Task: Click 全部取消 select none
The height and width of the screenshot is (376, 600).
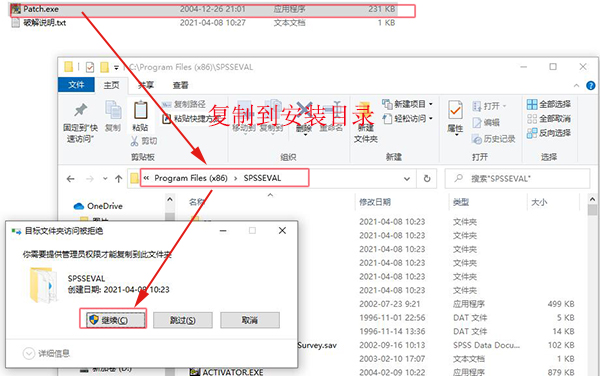Action: click(549, 119)
